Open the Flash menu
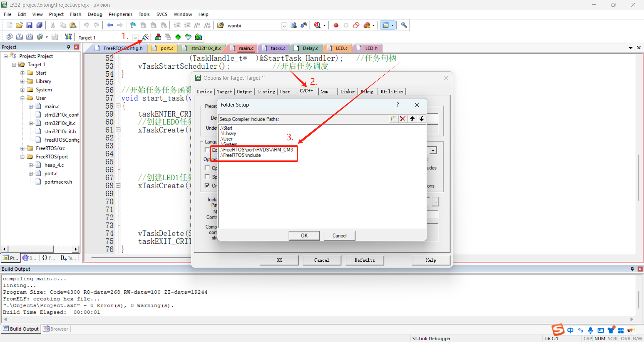 tap(76, 14)
